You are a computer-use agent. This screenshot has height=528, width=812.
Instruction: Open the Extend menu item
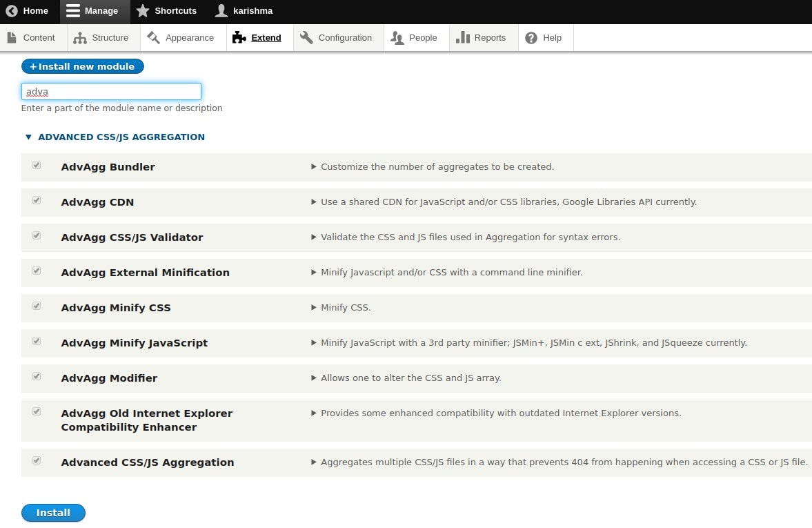tap(260, 38)
